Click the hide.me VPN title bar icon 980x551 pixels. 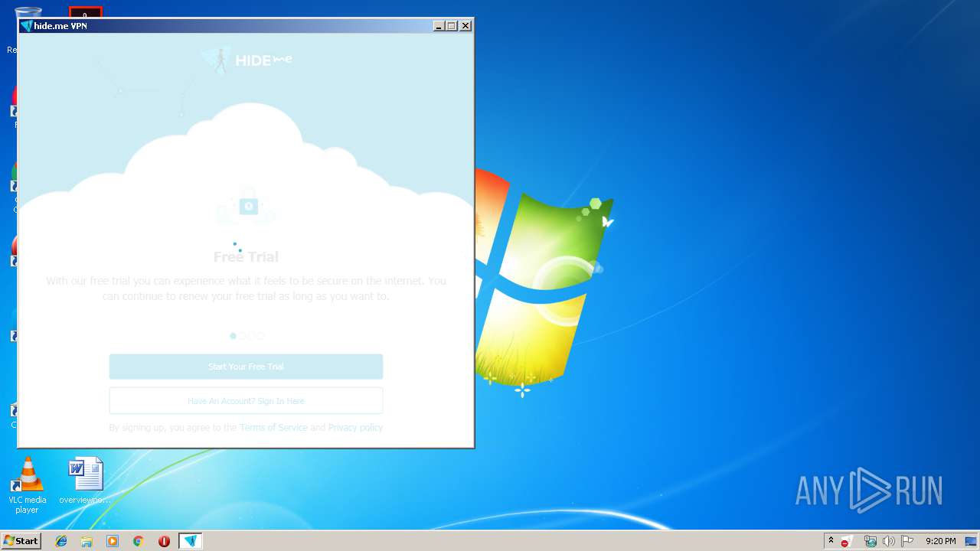point(26,26)
